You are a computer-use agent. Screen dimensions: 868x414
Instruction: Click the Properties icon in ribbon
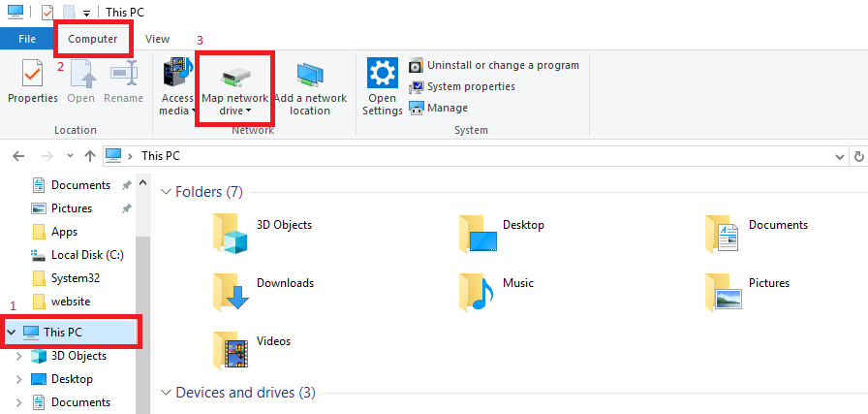pos(33,74)
